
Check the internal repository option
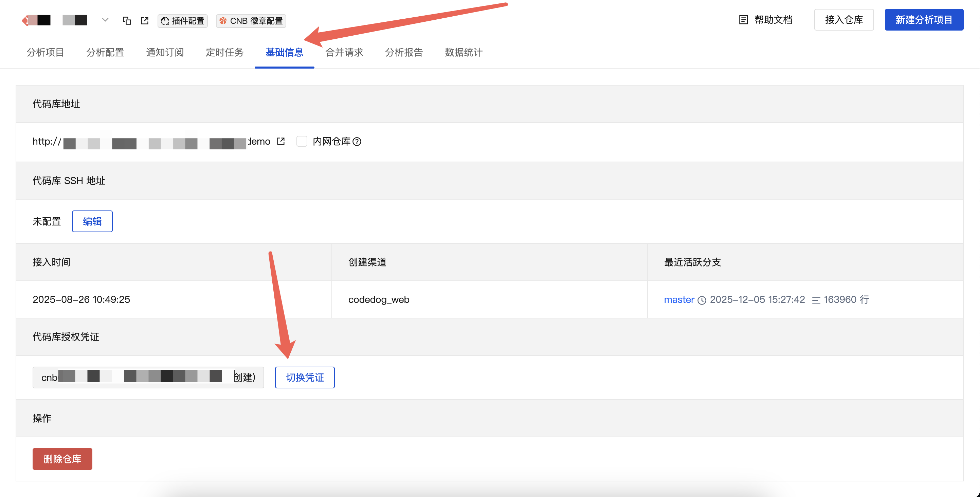point(302,141)
